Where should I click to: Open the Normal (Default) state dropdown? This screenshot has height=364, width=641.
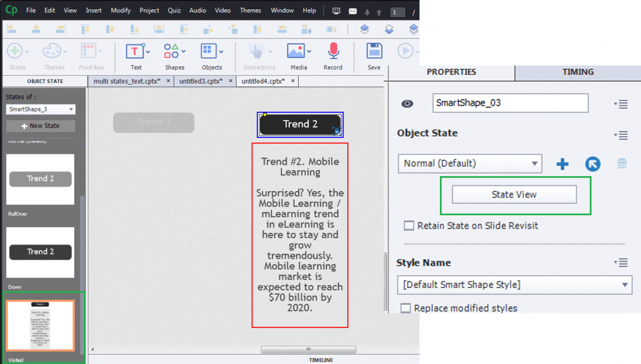[x=470, y=164]
